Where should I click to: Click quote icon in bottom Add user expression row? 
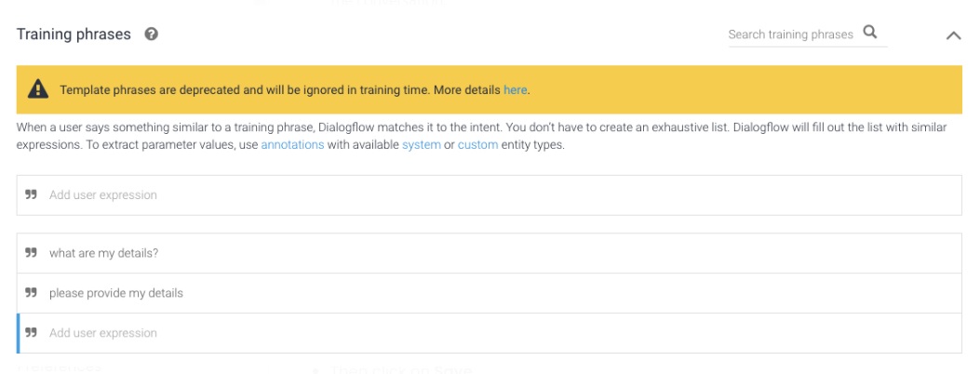pyautogui.click(x=32, y=333)
